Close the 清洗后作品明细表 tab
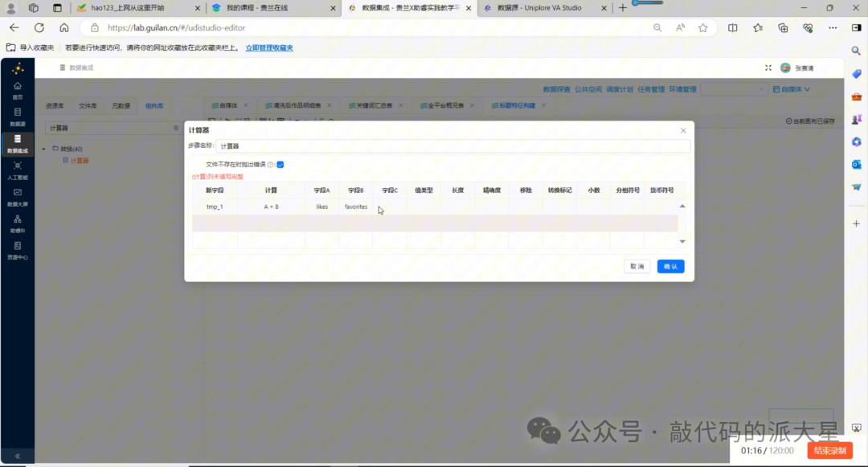 (330, 105)
